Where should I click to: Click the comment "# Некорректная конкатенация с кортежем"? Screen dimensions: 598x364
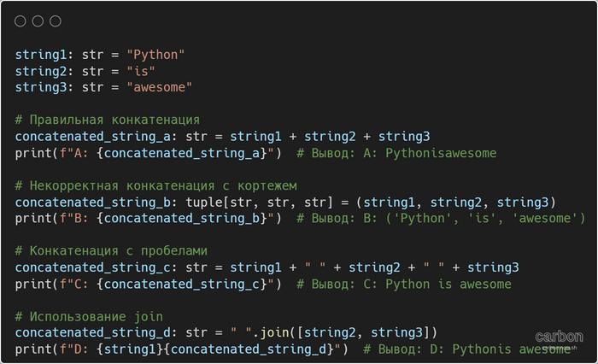(x=156, y=185)
